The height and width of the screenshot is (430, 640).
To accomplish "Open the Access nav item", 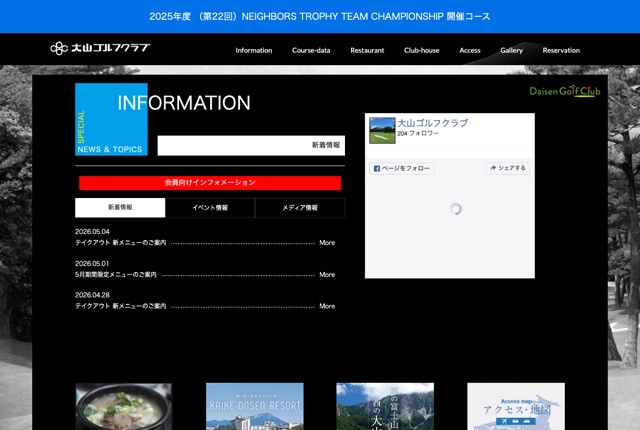I will point(470,50).
